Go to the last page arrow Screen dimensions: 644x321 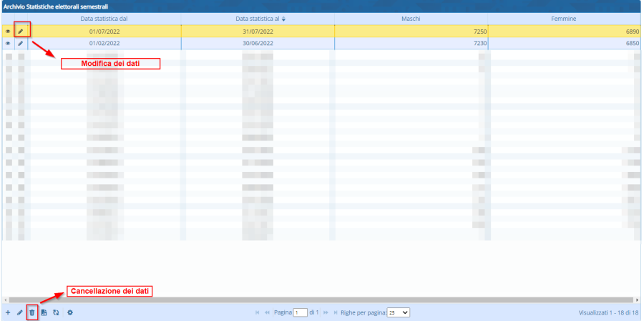coord(335,313)
